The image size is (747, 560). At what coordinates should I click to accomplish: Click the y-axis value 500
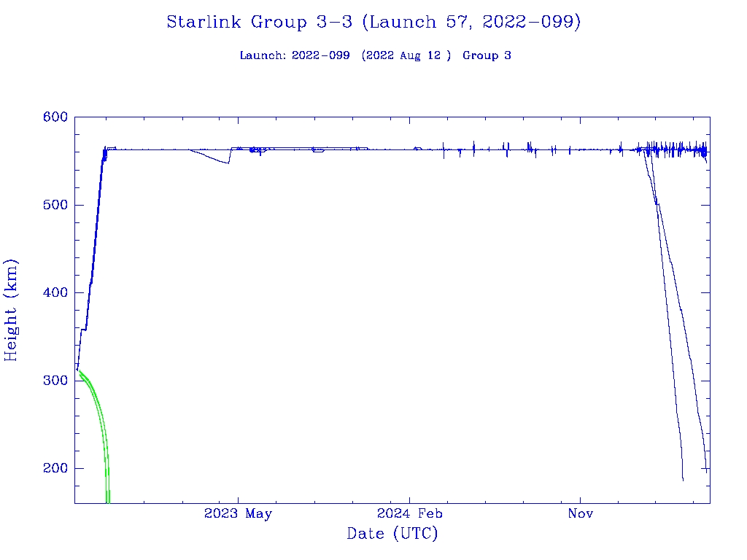click(55, 205)
